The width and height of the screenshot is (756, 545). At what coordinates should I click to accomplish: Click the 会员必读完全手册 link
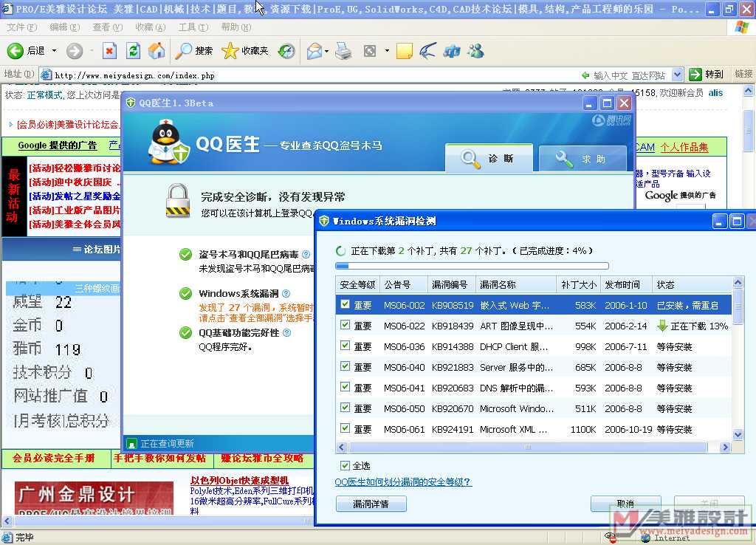pos(53,458)
